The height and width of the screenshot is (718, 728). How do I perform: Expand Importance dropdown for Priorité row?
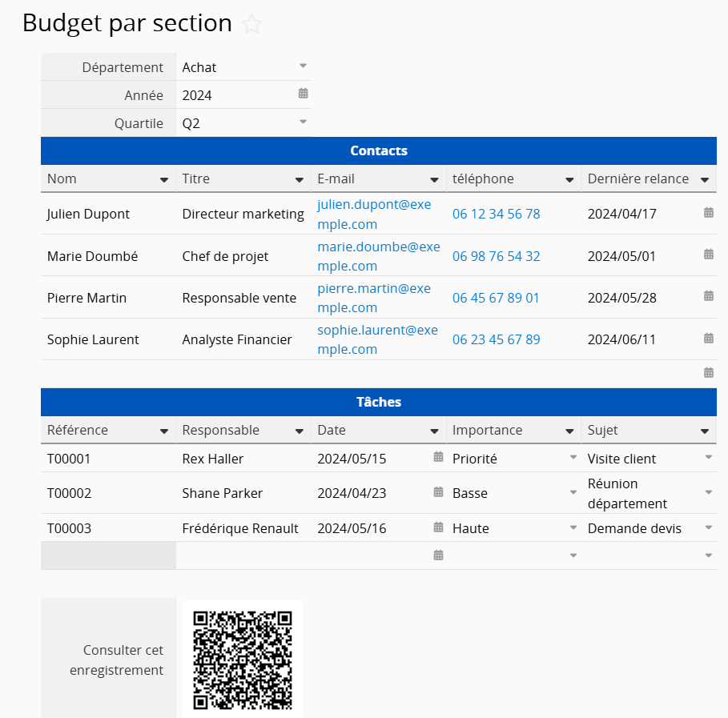tap(573, 457)
